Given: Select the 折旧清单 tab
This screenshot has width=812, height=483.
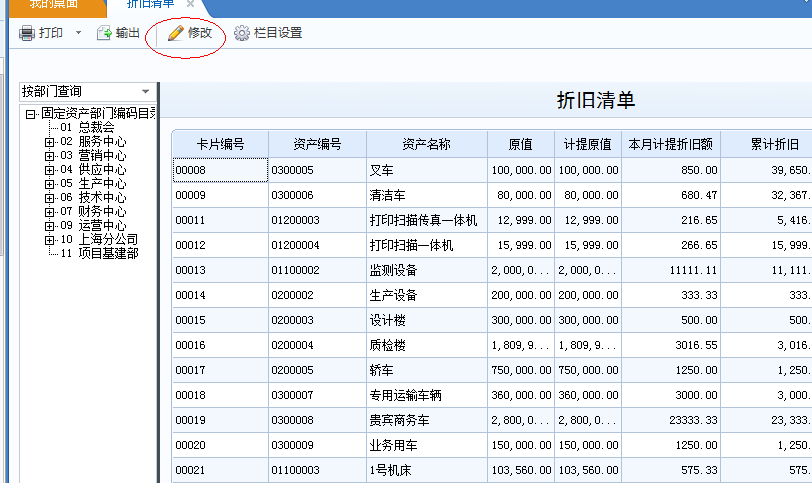Looking at the screenshot, I should (x=147, y=4).
